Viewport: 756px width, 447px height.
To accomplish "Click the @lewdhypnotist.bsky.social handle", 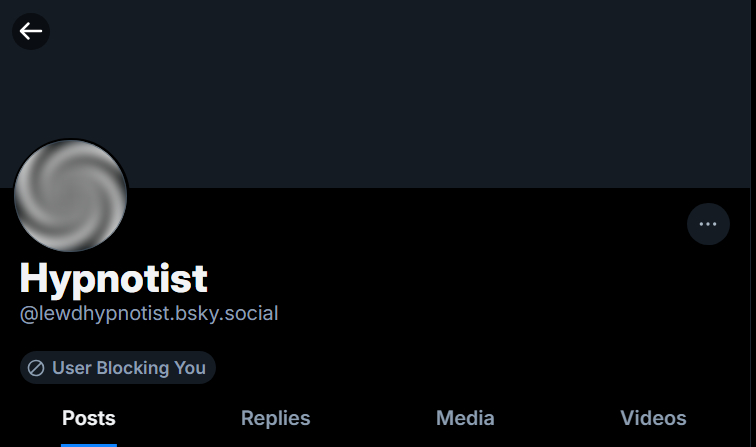I will [x=149, y=313].
